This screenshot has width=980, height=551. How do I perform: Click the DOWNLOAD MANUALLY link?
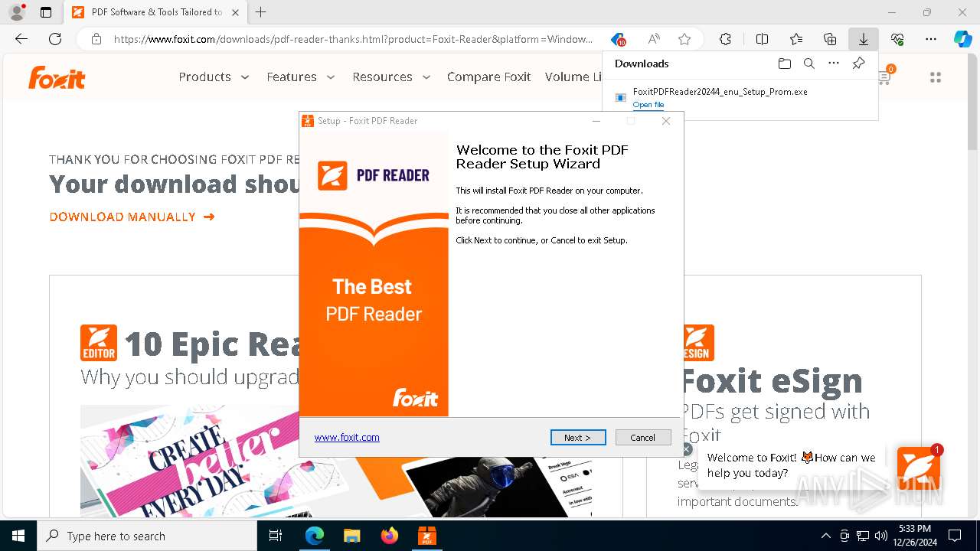pos(132,217)
